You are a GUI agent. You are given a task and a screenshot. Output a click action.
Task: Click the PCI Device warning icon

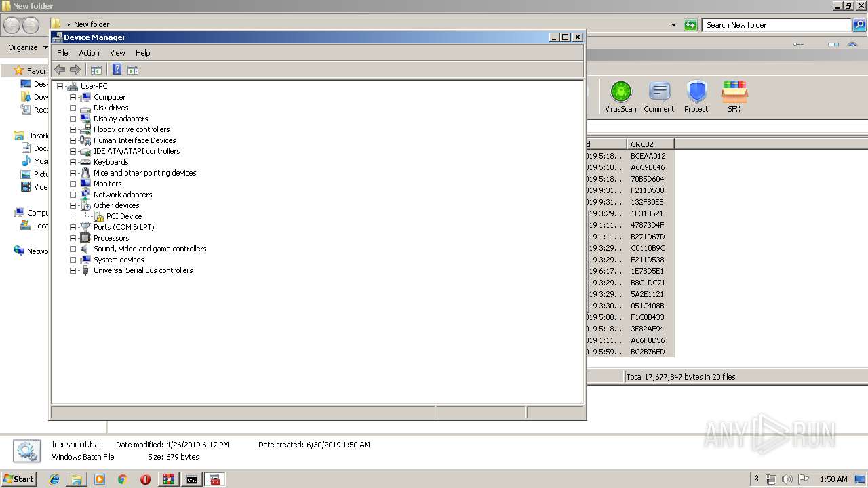[99, 216]
